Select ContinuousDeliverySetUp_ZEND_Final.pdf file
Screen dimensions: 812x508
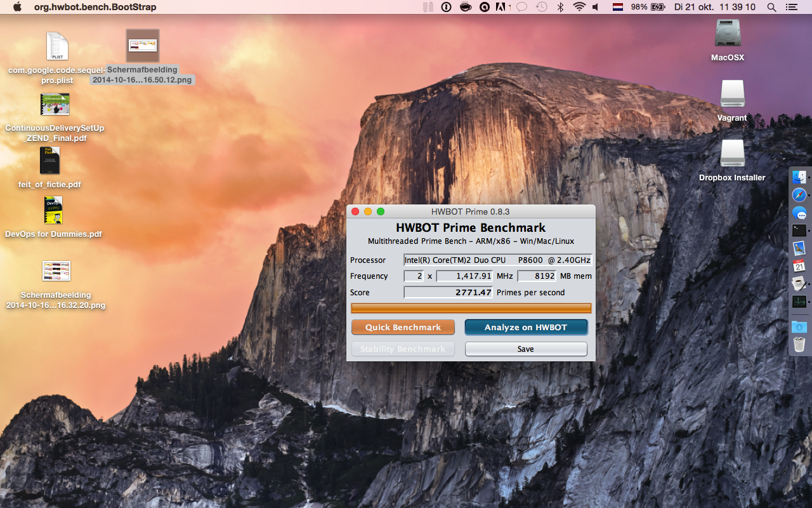(55, 105)
